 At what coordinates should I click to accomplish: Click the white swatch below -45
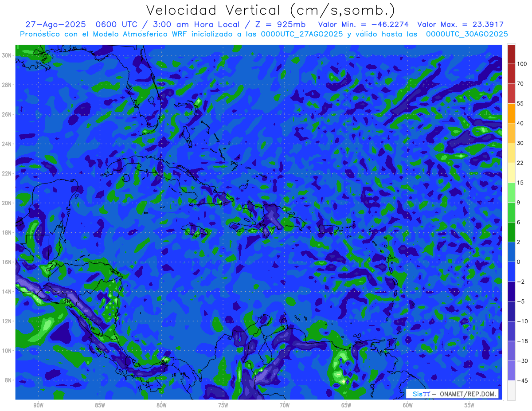click(x=511, y=390)
